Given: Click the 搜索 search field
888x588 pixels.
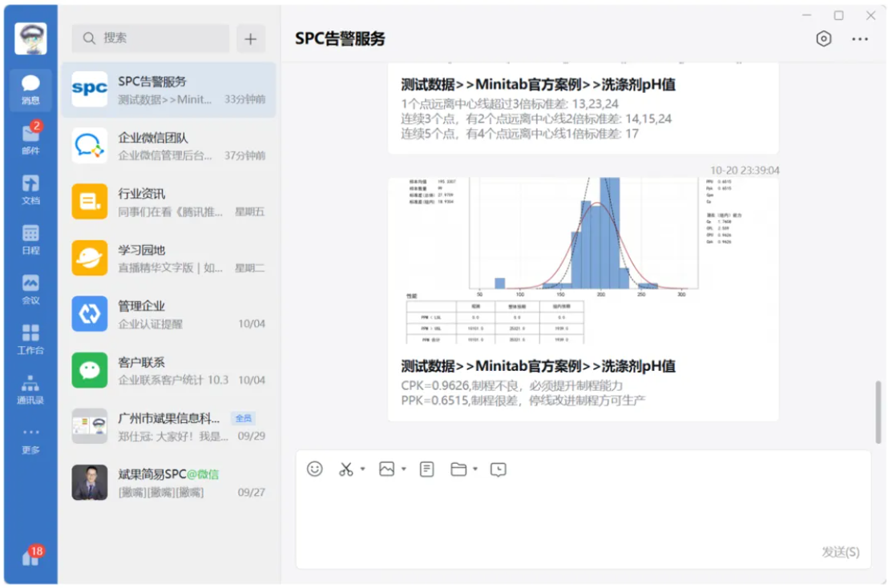Looking at the screenshot, I should (151, 38).
